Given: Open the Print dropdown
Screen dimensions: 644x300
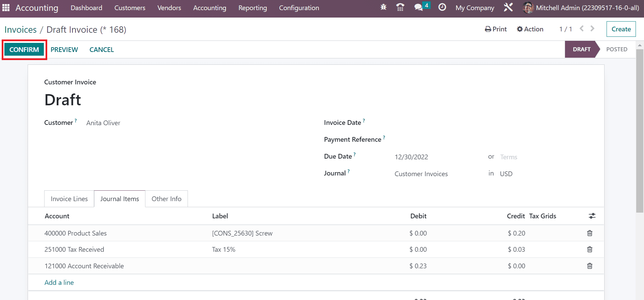Looking at the screenshot, I should click(496, 29).
